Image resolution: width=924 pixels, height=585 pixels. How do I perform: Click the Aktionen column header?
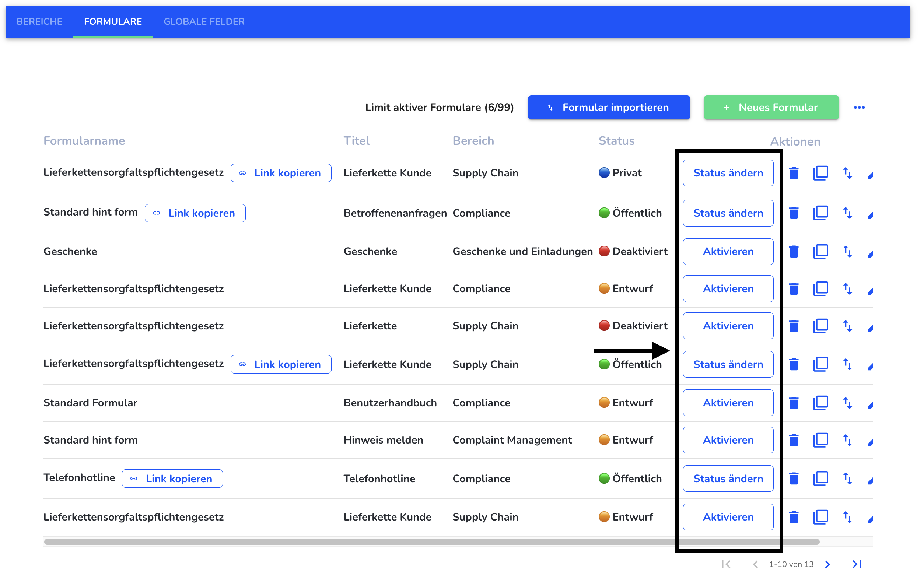[795, 141]
